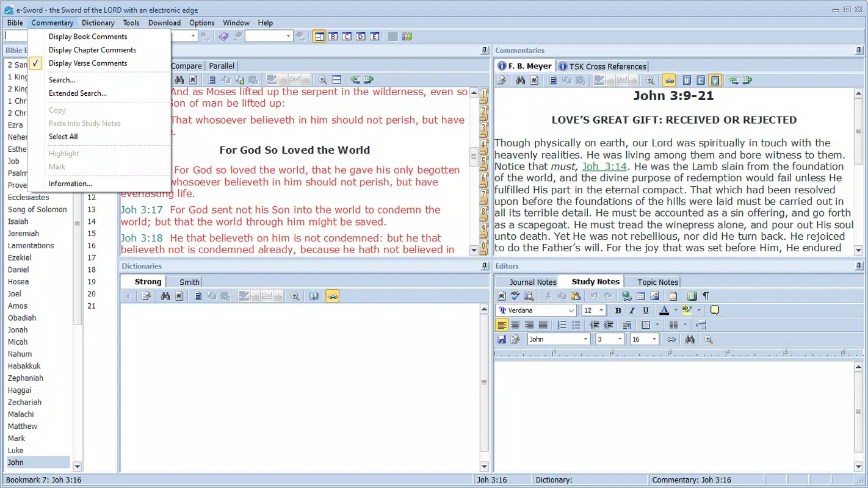Choose Information... from the Commentary menu
The image size is (868, 488).
click(x=70, y=184)
